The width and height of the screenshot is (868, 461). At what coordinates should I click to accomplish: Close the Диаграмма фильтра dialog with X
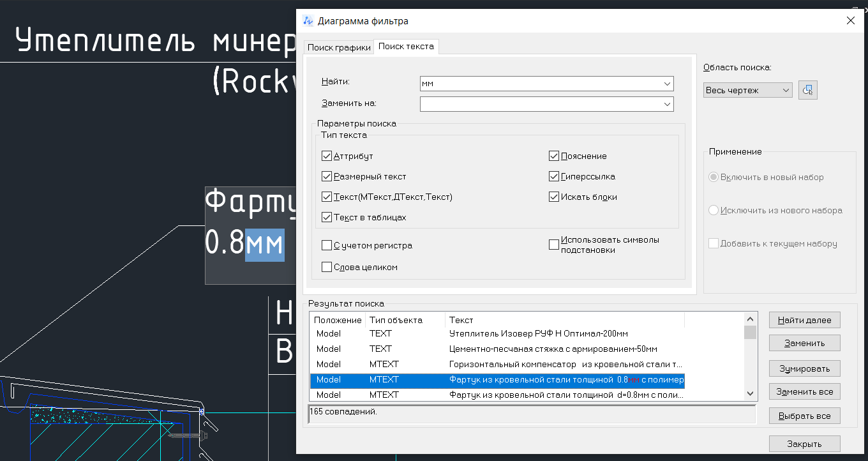coord(850,20)
